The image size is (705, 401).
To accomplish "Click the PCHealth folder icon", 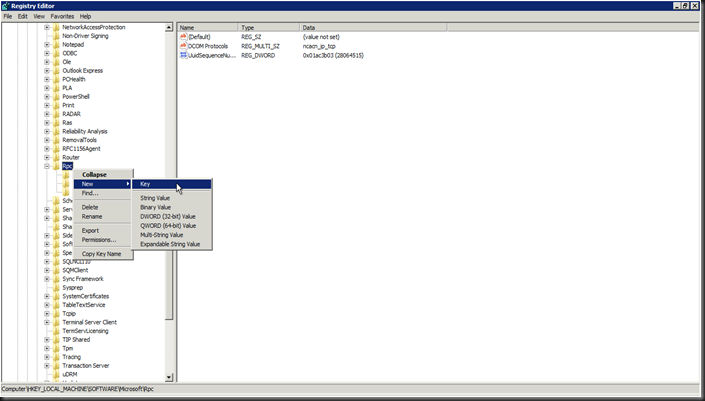I will point(56,79).
